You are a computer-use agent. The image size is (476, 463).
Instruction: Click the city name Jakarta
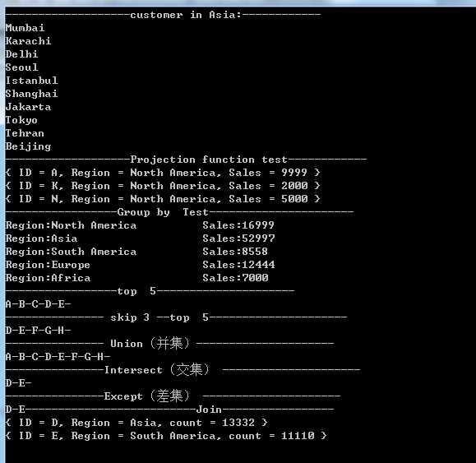28,107
